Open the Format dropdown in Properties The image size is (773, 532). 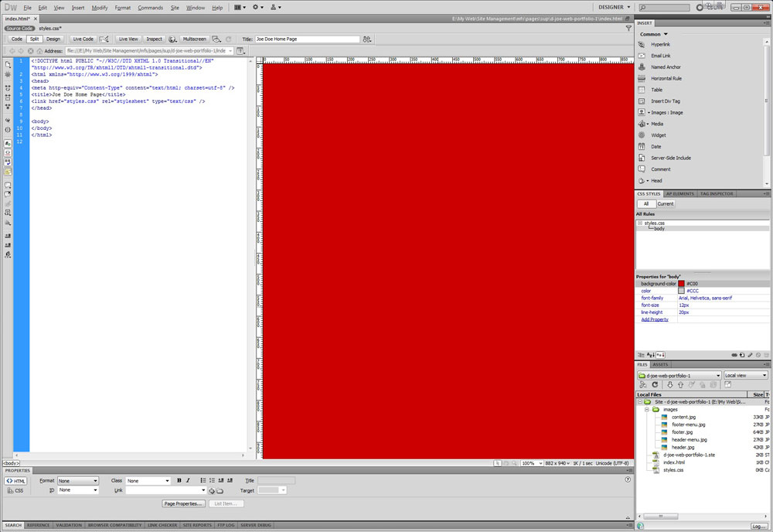click(78, 481)
